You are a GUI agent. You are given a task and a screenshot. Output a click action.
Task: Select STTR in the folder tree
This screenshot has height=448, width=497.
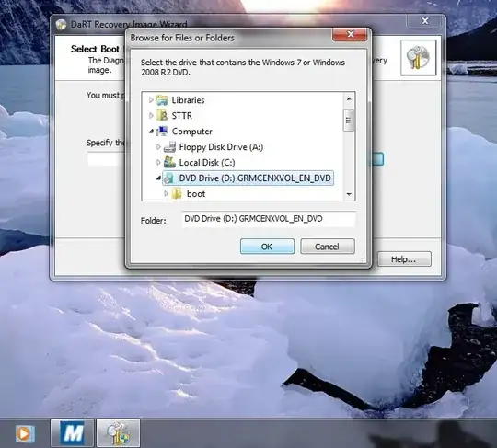click(182, 116)
